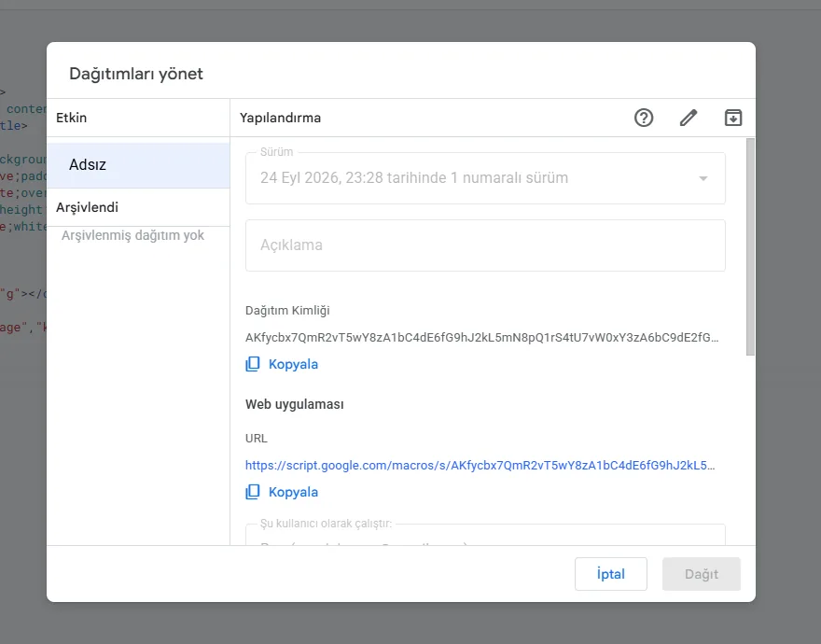Click the Açıklama description field
The height and width of the screenshot is (644, 821).
click(x=485, y=245)
